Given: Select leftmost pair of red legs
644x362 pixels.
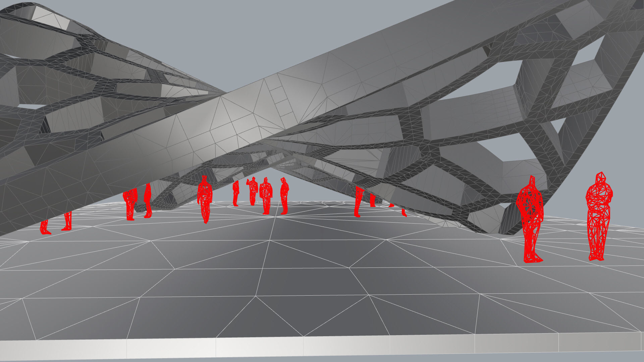Looking at the screenshot, I should pos(45,227).
